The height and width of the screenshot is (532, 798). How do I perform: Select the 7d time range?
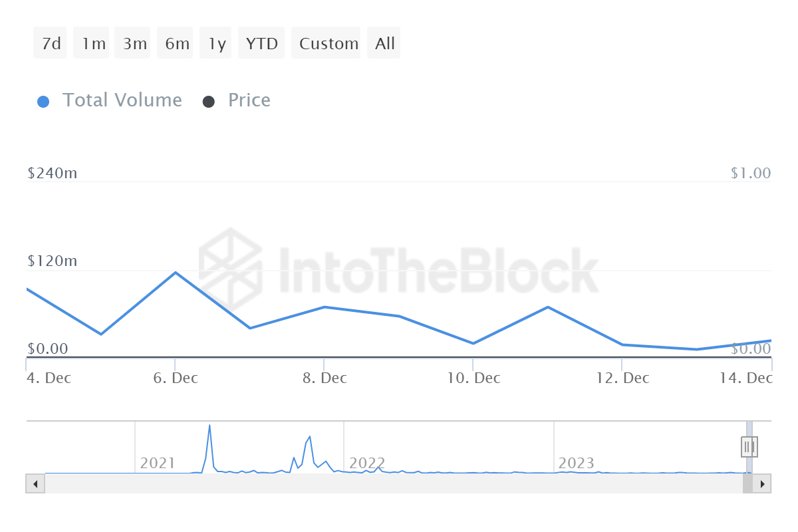51,44
